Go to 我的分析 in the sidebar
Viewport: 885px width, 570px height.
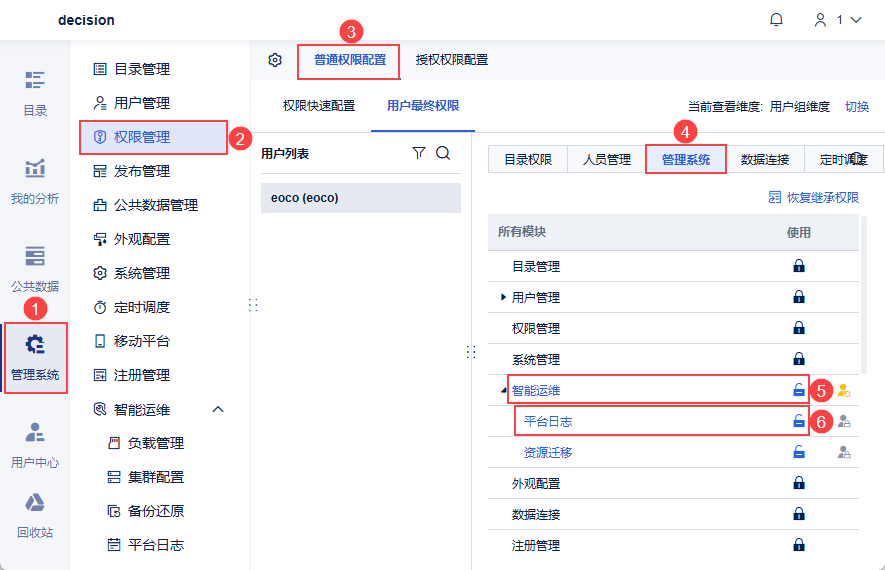35,180
